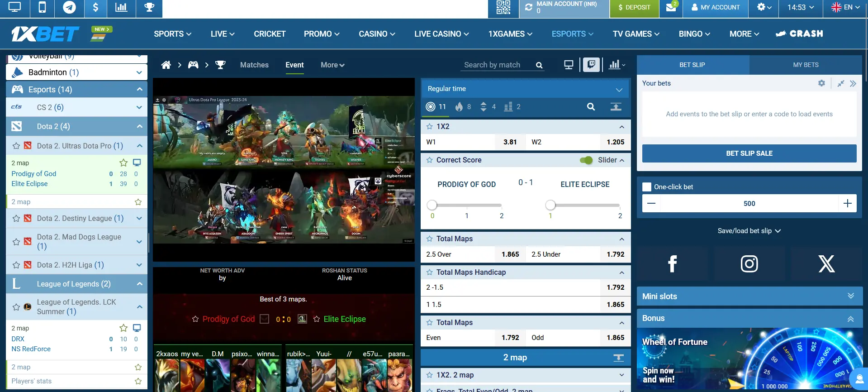Switch to monitor broadcast view icon

coord(569,65)
